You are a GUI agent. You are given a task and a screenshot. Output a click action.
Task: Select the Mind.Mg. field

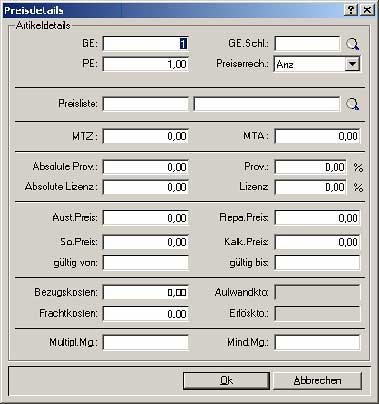(317, 343)
